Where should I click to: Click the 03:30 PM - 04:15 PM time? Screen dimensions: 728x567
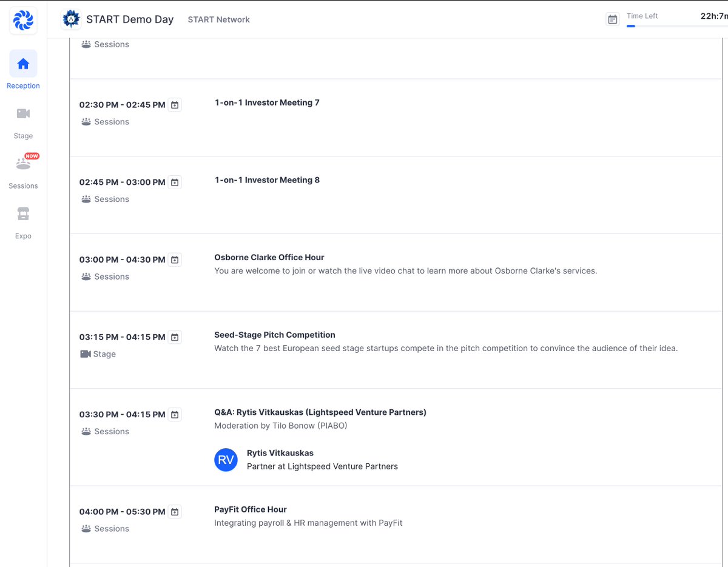[x=123, y=415]
